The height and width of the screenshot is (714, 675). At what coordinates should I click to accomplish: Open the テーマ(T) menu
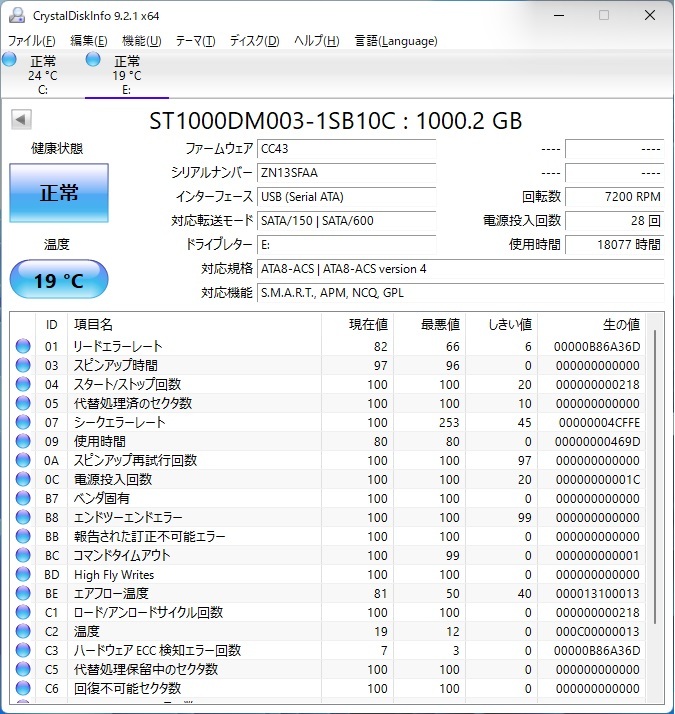pyautogui.click(x=195, y=41)
